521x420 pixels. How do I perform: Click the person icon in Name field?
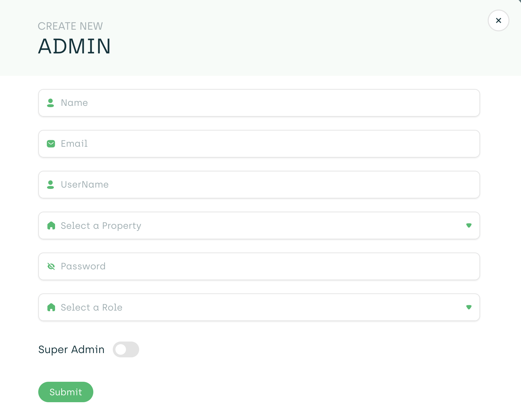pyautogui.click(x=50, y=103)
